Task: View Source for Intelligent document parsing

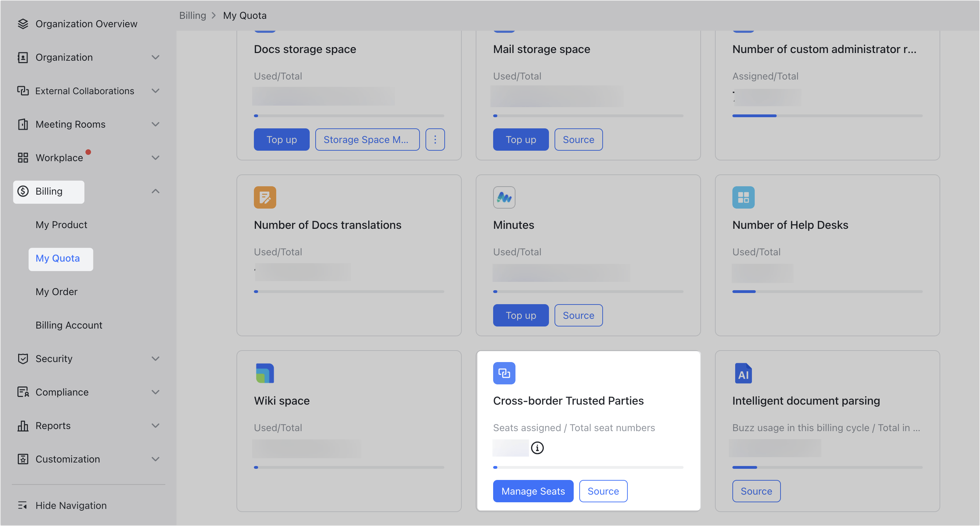Action: point(756,491)
